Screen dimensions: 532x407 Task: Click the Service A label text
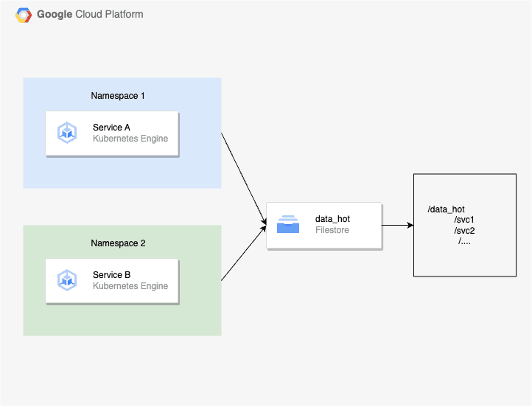pos(112,128)
